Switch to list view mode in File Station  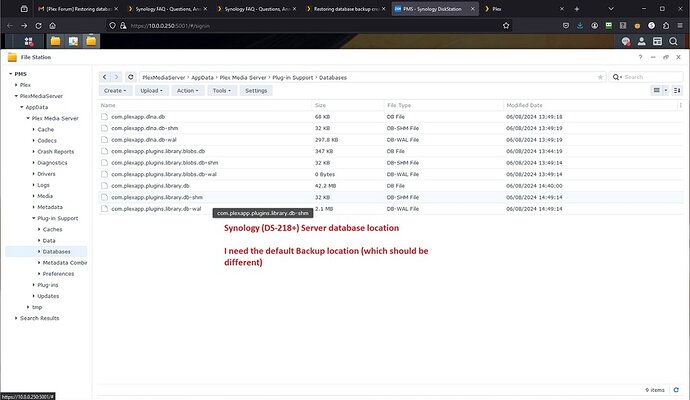pos(657,91)
